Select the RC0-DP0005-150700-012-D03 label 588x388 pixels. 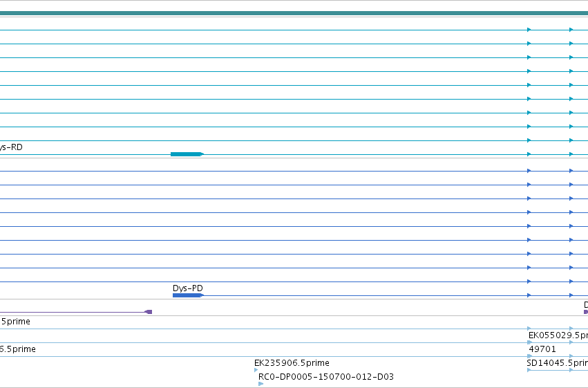326,377
